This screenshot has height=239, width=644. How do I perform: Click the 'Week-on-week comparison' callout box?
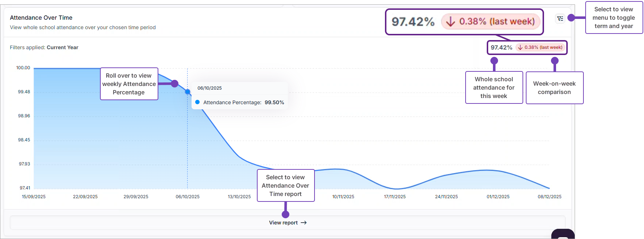[554, 88]
